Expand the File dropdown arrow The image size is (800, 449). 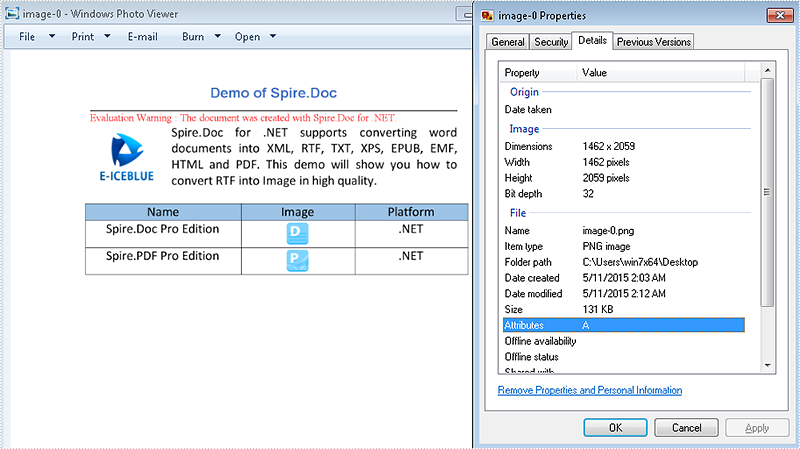[52, 36]
